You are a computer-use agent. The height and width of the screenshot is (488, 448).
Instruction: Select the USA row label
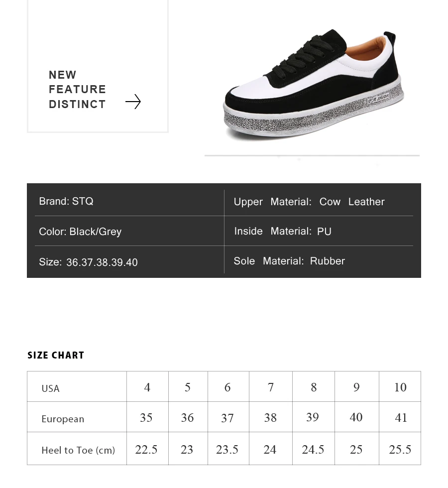coord(50,388)
